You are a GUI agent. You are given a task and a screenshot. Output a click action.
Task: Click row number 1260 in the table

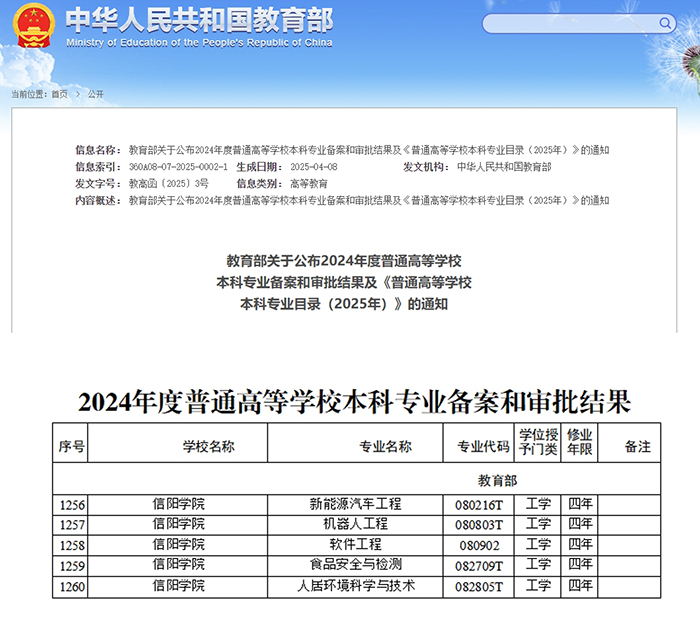click(x=72, y=586)
